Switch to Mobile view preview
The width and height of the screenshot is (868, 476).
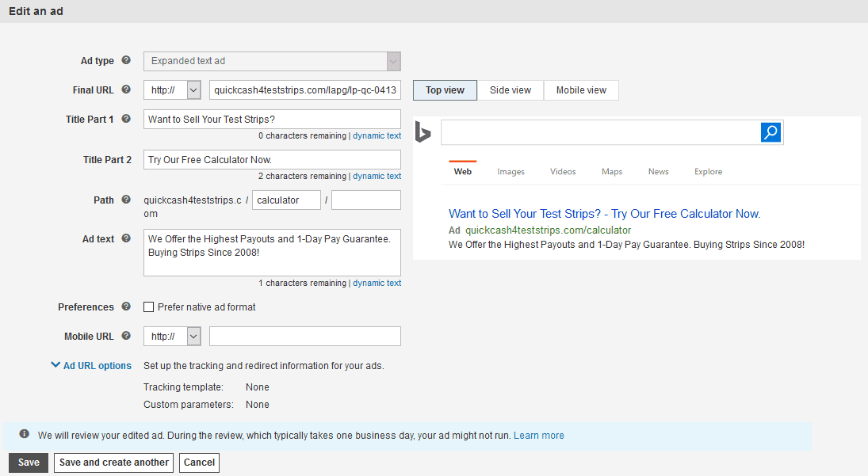(581, 90)
